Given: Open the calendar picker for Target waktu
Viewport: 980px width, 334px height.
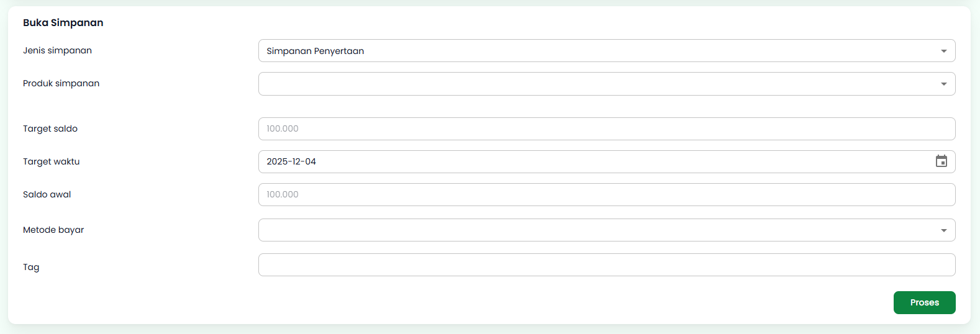Looking at the screenshot, I should click(x=941, y=161).
